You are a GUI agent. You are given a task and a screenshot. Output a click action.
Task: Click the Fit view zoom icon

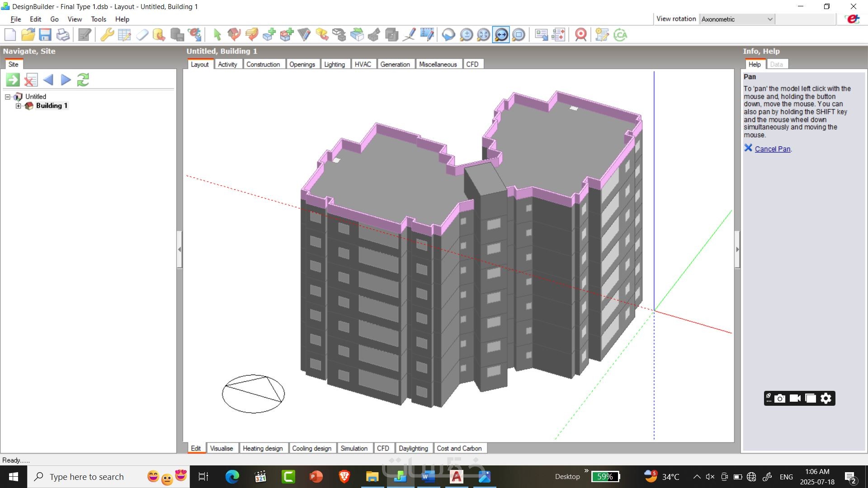(484, 35)
